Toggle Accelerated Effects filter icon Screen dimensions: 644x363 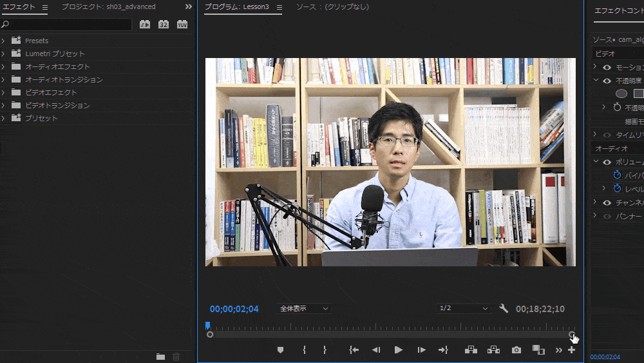(144, 25)
